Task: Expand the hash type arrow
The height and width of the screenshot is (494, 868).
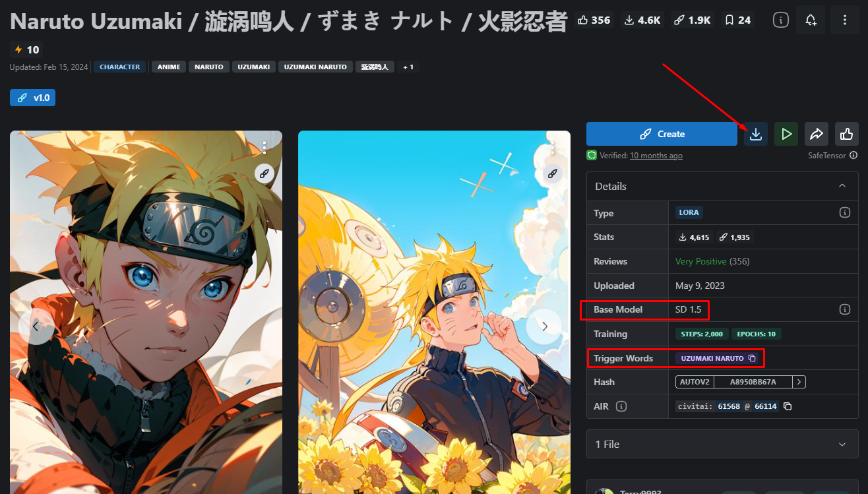Action: (799, 382)
